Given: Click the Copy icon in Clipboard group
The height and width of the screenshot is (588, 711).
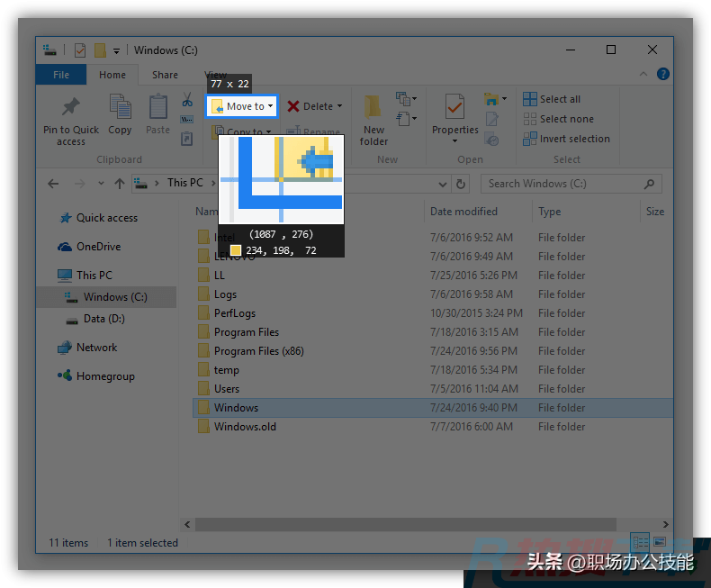Looking at the screenshot, I should (120, 106).
